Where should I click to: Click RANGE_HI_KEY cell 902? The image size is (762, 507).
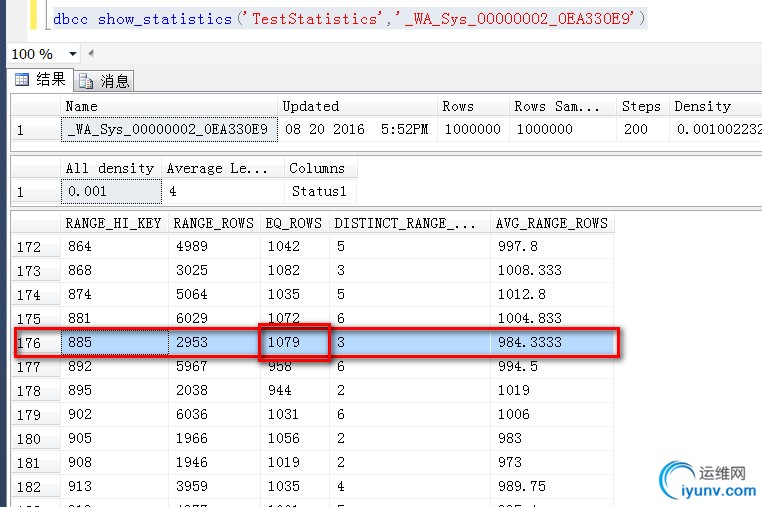point(114,414)
